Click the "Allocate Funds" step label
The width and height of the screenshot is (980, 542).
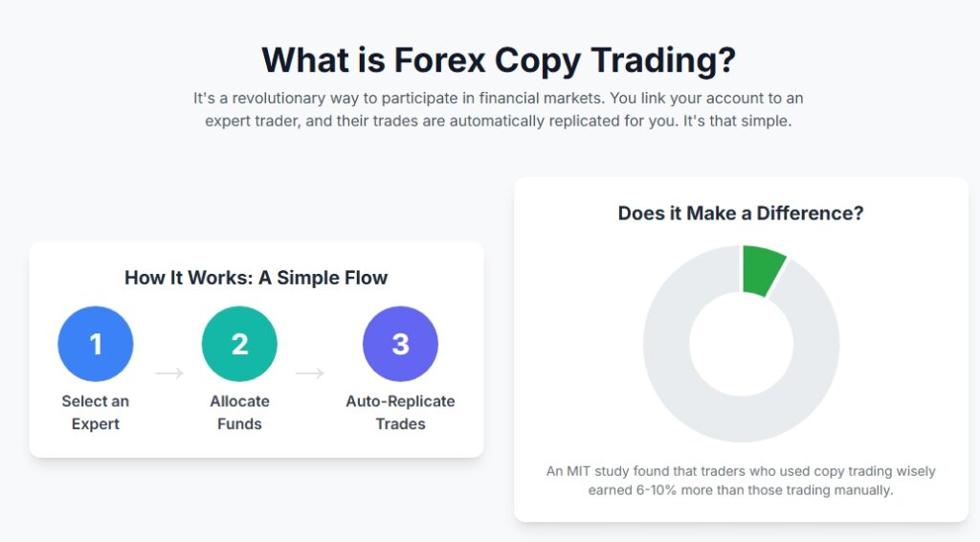(x=239, y=412)
